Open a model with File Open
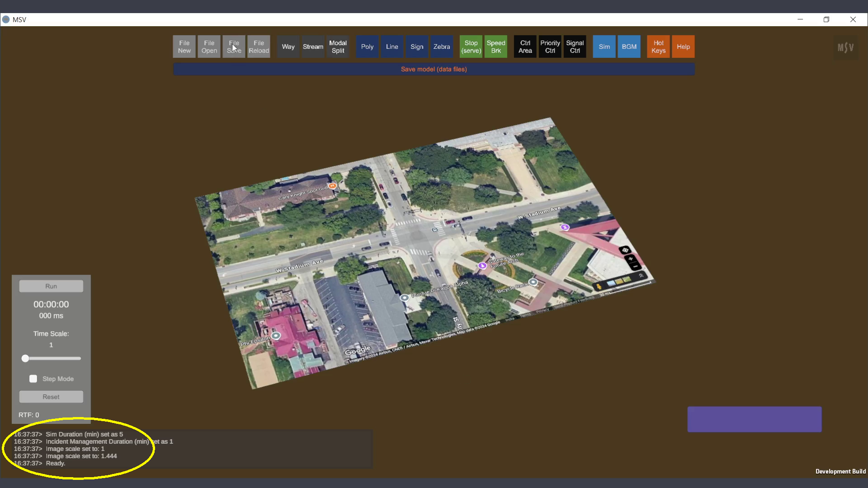 click(x=209, y=47)
